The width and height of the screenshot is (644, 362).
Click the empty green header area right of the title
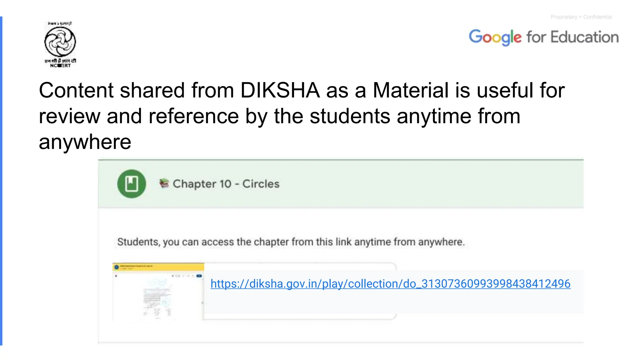pos(431,184)
